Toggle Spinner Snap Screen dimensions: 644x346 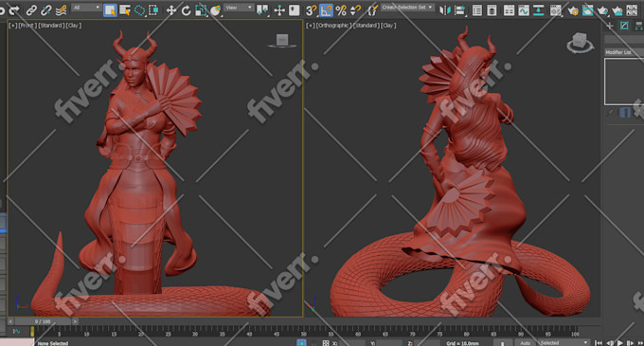point(356,10)
